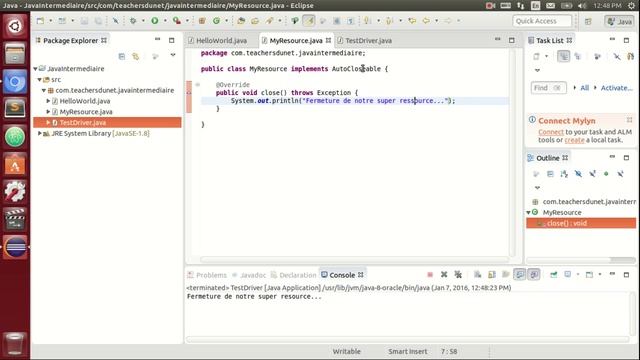This screenshot has height=360, width=640.
Task: Toggle Categorized view in Task List toolbar
Action: pos(563,56)
